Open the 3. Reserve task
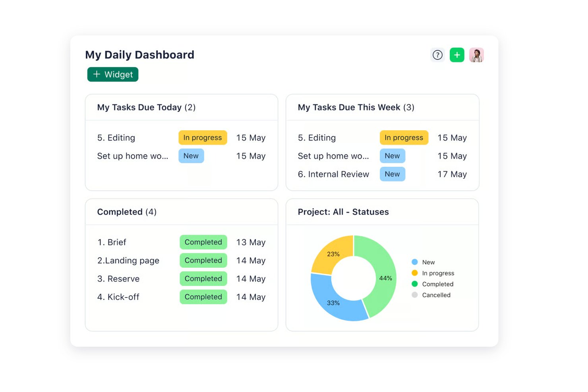Image resolution: width=588 pixels, height=392 pixels. click(x=118, y=279)
